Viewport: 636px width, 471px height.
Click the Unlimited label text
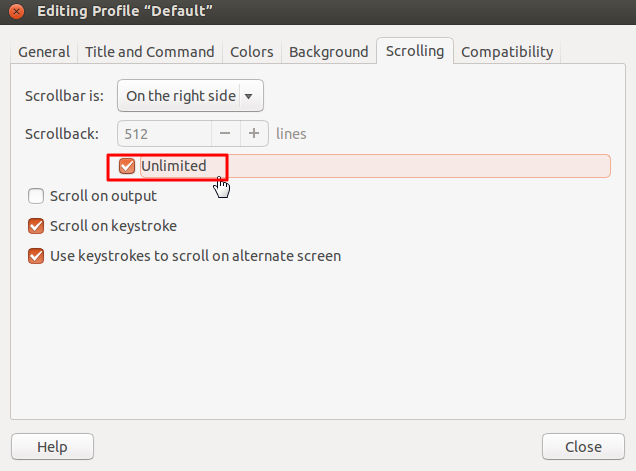coord(174,166)
